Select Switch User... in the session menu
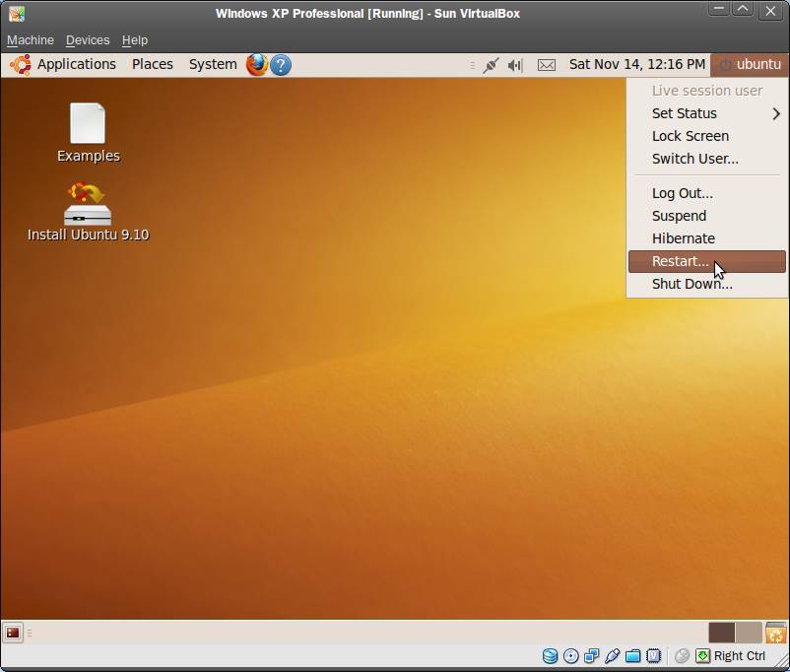The width and height of the screenshot is (790, 672). tap(707, 159)
